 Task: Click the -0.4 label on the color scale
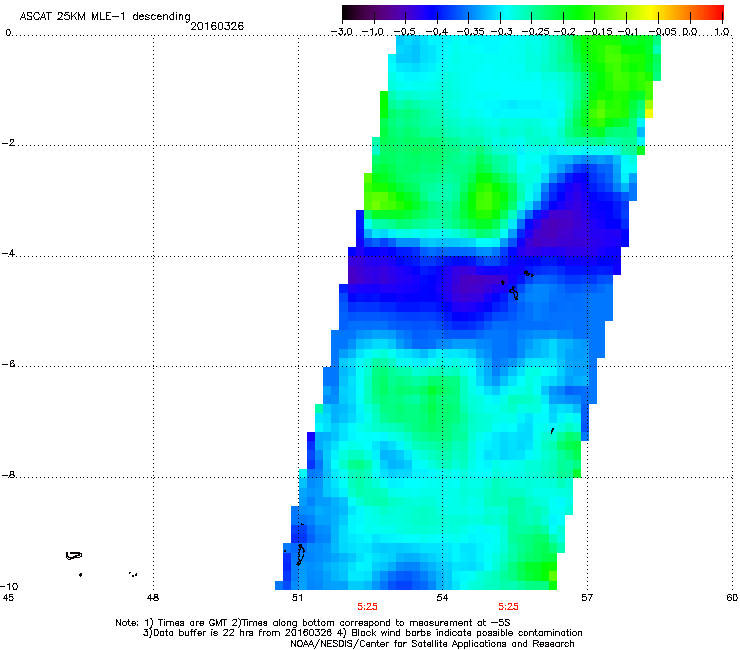click(437, 32)
